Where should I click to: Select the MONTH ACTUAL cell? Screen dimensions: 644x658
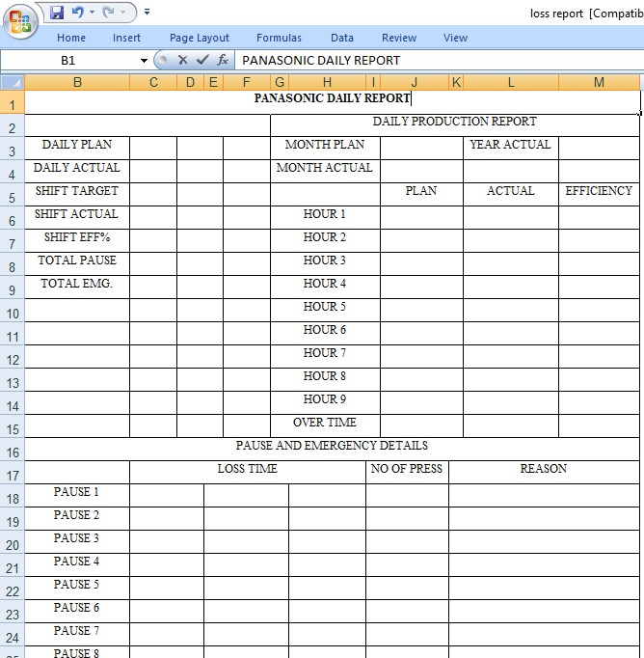325,171
